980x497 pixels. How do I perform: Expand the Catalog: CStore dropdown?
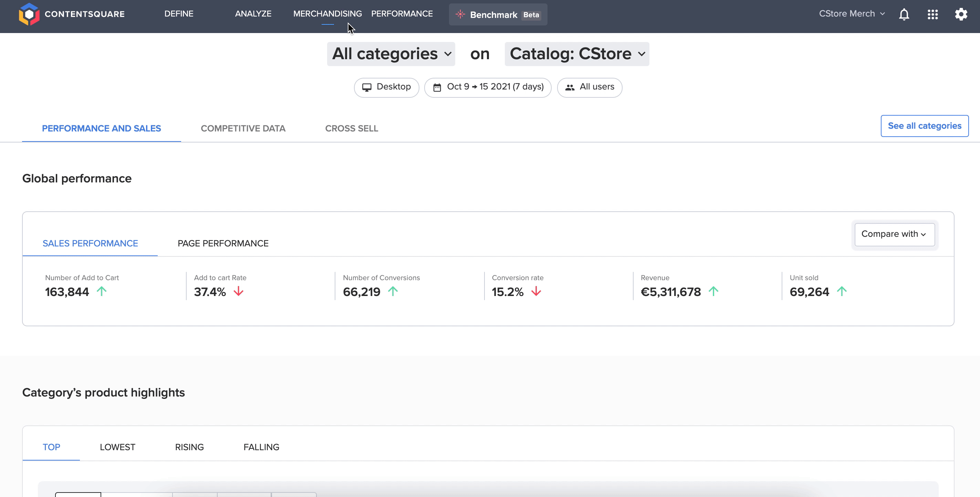click(x=577, y=54)
